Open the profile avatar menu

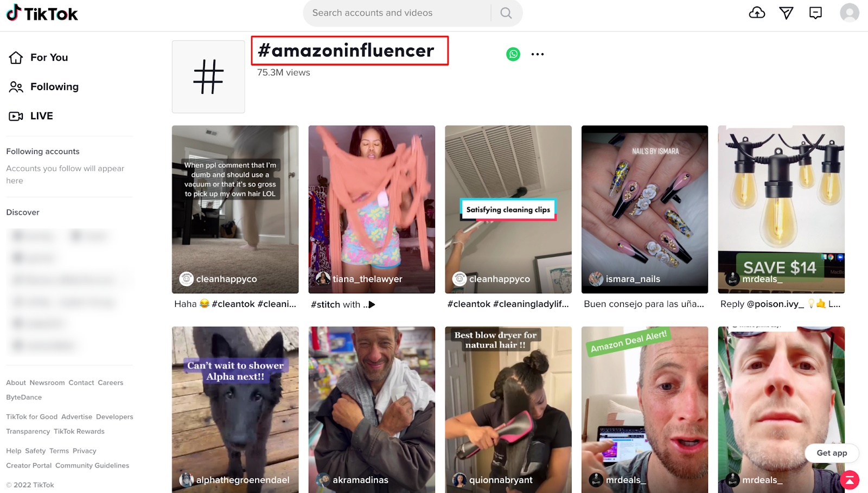point(850,12)
